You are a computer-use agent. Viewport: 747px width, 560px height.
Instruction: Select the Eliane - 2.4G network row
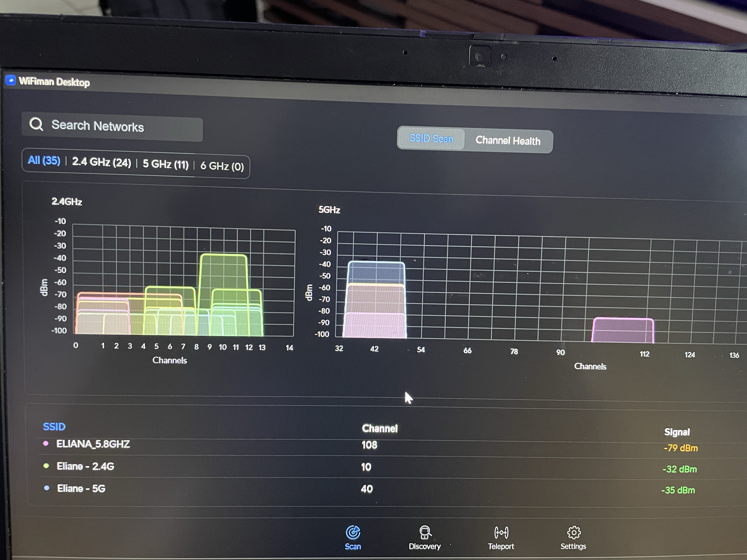pyautogui.click(x=85, y=466)
